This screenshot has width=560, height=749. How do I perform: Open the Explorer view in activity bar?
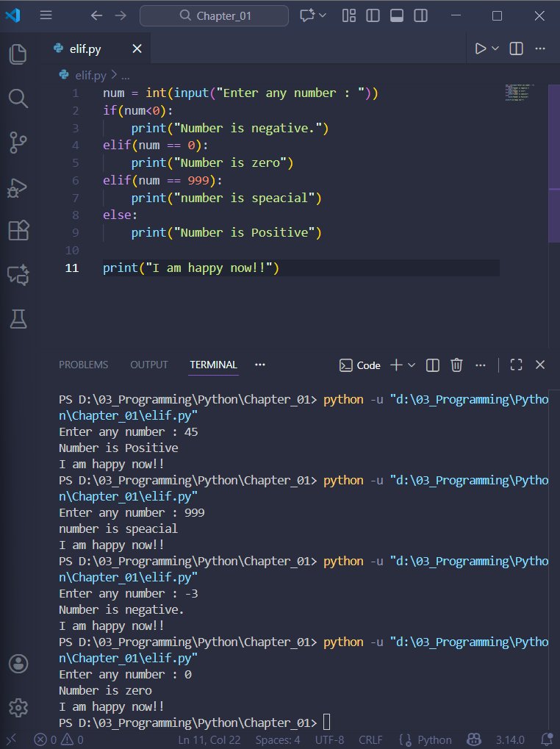[x=18, y=54]
